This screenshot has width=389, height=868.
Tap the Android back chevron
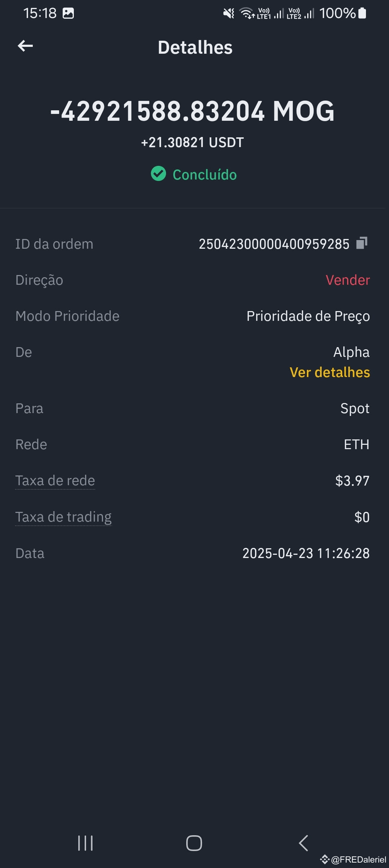click(x=304, y=843)
